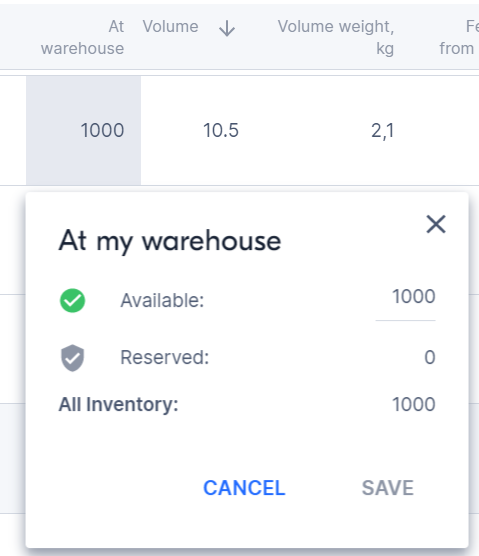Click the 2,1 volume weight cell
The image size is (479, 556).
pyautogui.click(x=383, y=130)
